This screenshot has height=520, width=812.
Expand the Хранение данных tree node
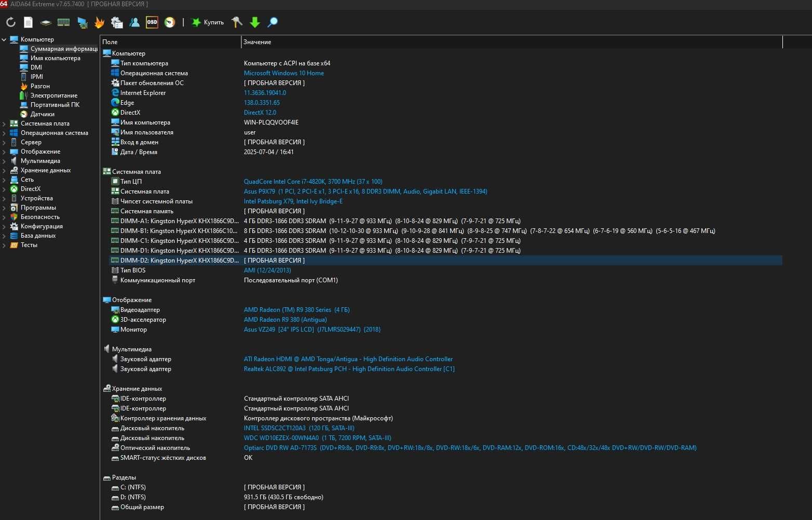pyautogui.click(x=4, y=170)
